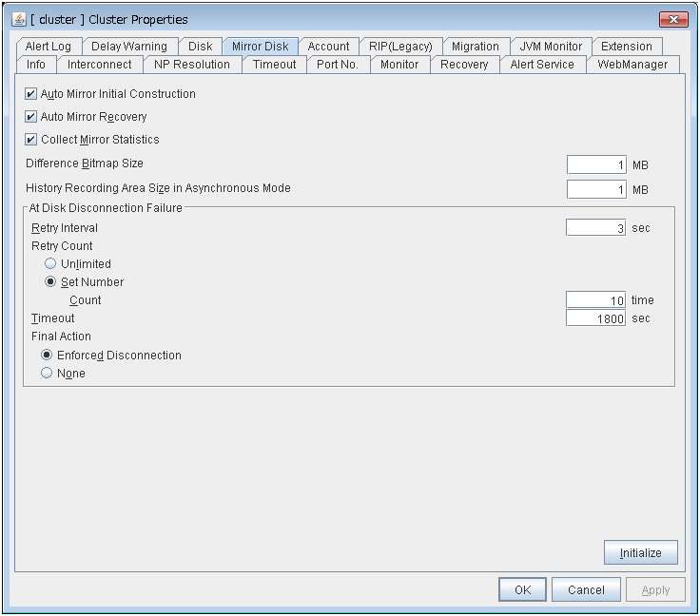700x616 pixels.
Task: Go to the JVM Monitor tab
Action: (x=551, y=47)
